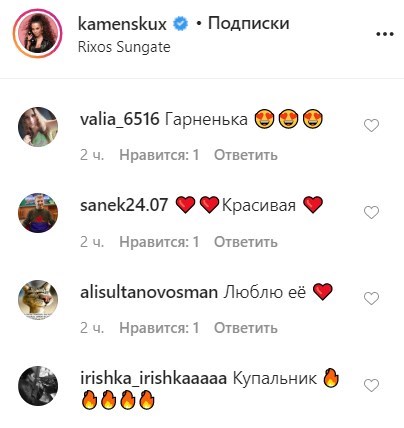This screenshot has width=404, height=428.
Task: Open irishka_irishkaaaaa username link
Action: coord(153,379)
